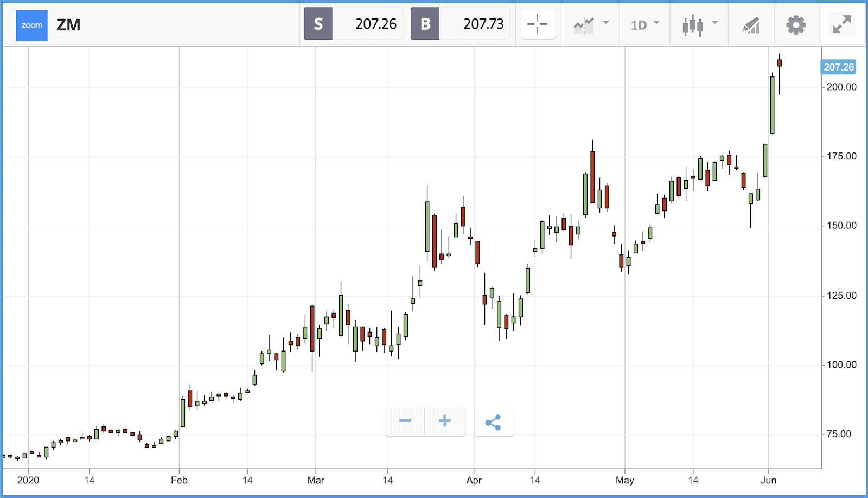Click the Zoom company logo

click(32, 25)
